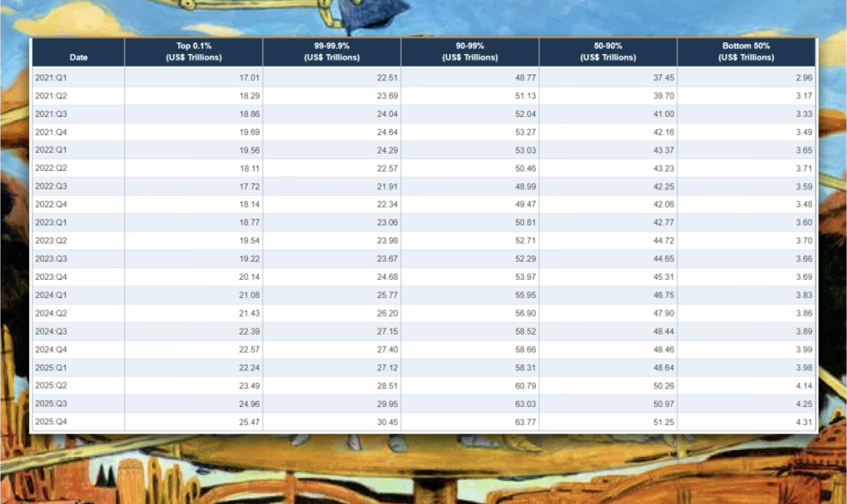Click the 2021:Q1 date cell
The image size is (847, 504).
[x=78, y=78]
